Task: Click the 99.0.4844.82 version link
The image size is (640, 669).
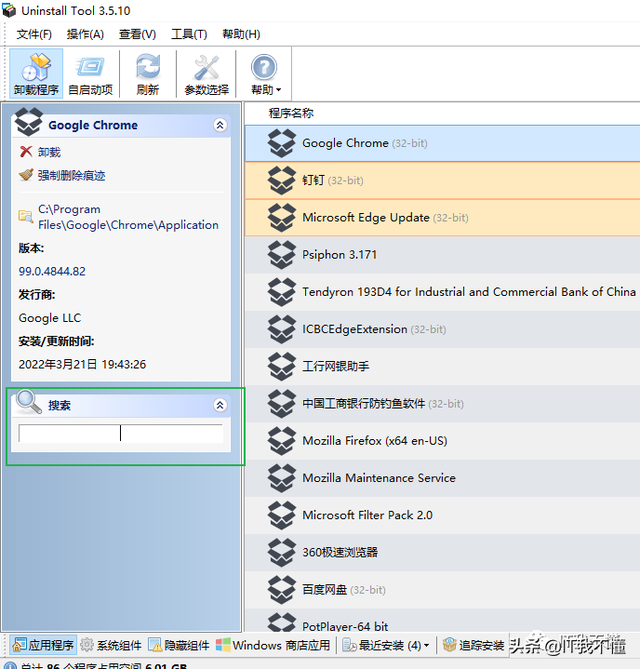Action: 52,271
